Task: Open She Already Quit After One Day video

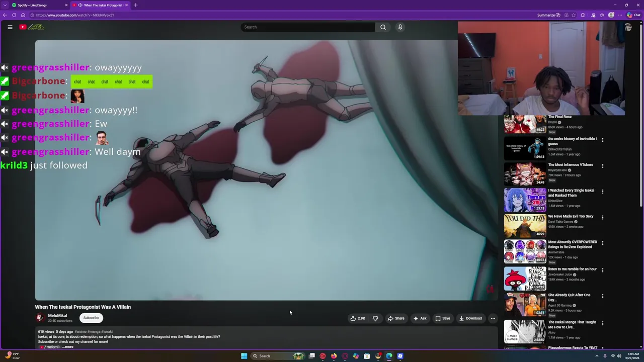Action: [x=525, y=305]
